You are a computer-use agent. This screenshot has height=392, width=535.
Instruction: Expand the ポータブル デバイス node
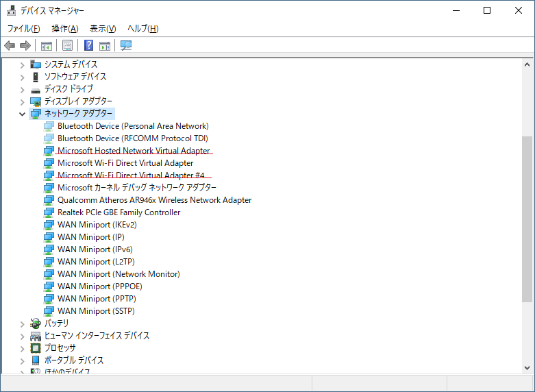[x=23, y=361]
